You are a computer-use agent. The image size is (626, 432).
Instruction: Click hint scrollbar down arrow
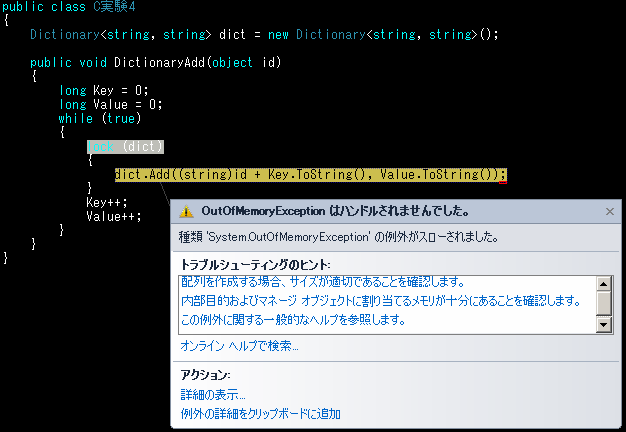point(604,325)
